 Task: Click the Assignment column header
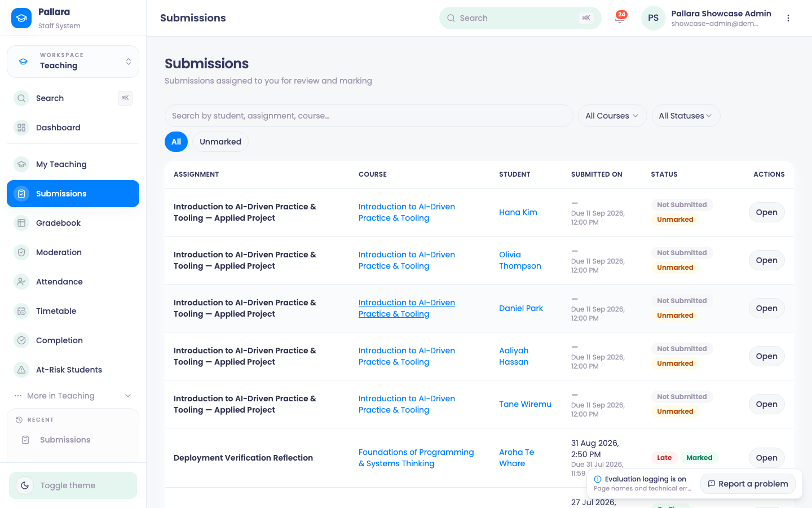(196, 174)
